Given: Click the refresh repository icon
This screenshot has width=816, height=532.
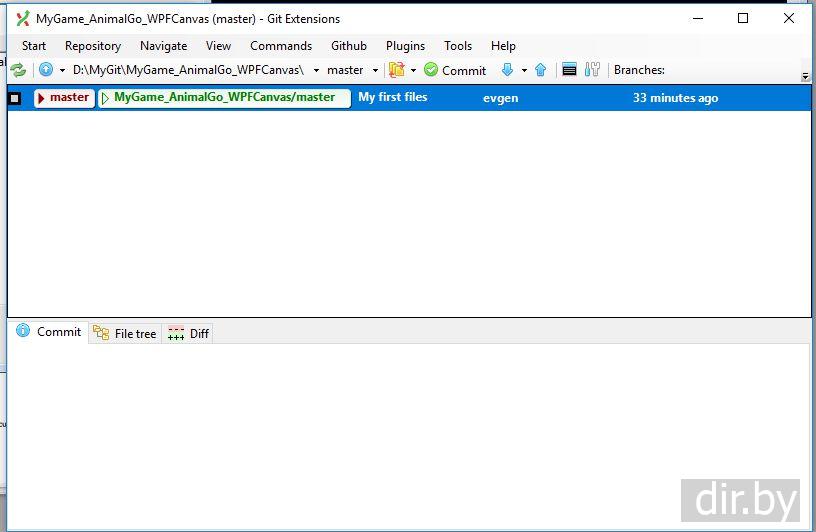Looking at the screenshot, I should pos(18,70).
